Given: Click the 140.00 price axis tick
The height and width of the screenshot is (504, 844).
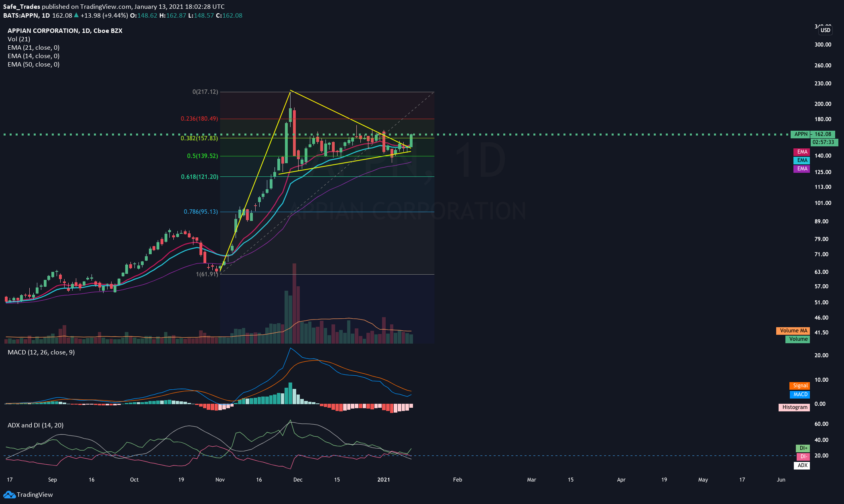Looking at the screenshot, I should pyautogui.click(x=823, y=156).
